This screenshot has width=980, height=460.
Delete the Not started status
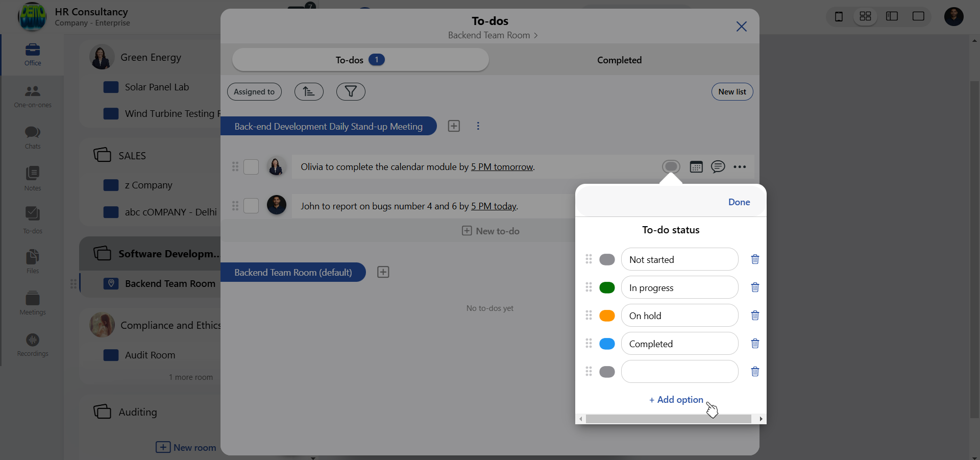(755, 259)
